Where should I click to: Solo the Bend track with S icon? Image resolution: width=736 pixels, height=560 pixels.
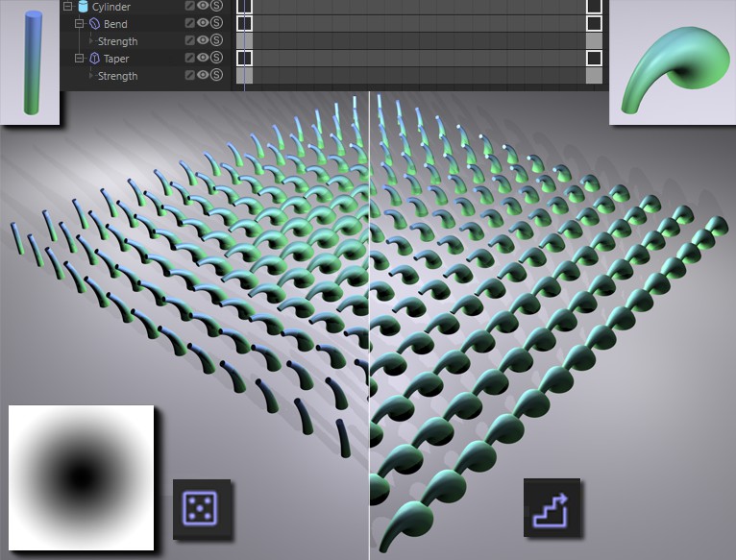pyautogui.click(x=216, y=22)
